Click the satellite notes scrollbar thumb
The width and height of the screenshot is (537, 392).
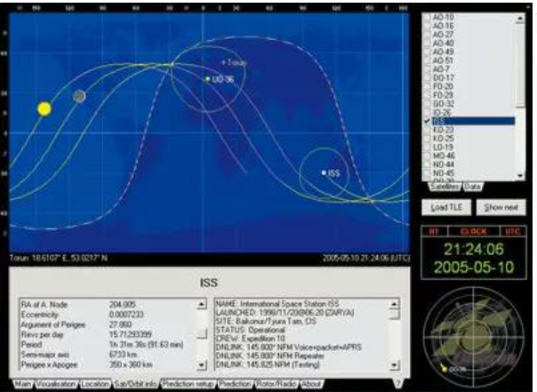point(394,314)
